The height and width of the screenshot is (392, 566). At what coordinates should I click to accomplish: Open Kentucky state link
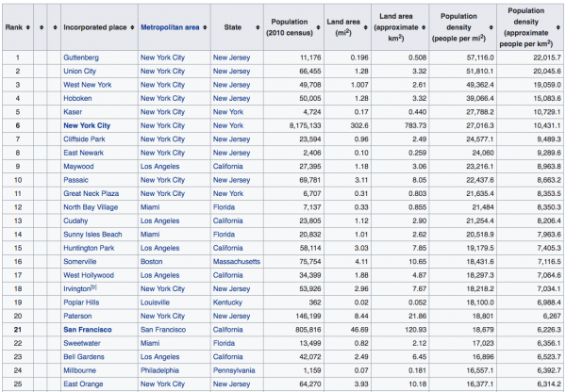click(227, 302)
